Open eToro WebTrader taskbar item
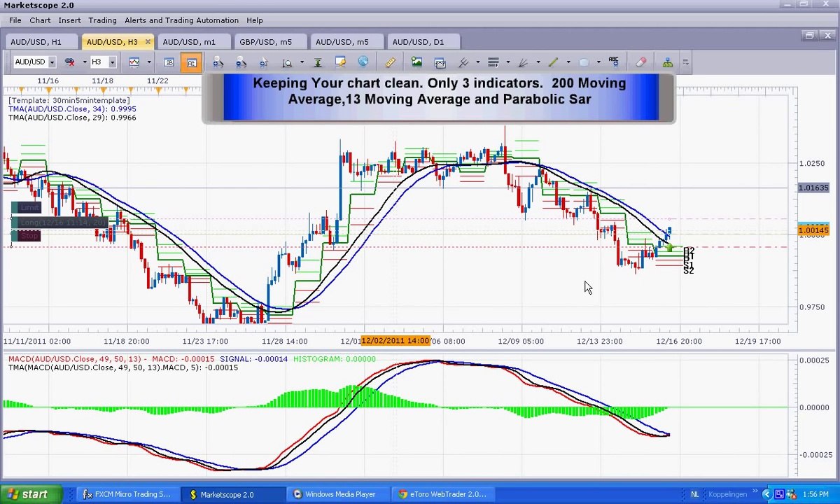840x504 pixels. point(442,494)
